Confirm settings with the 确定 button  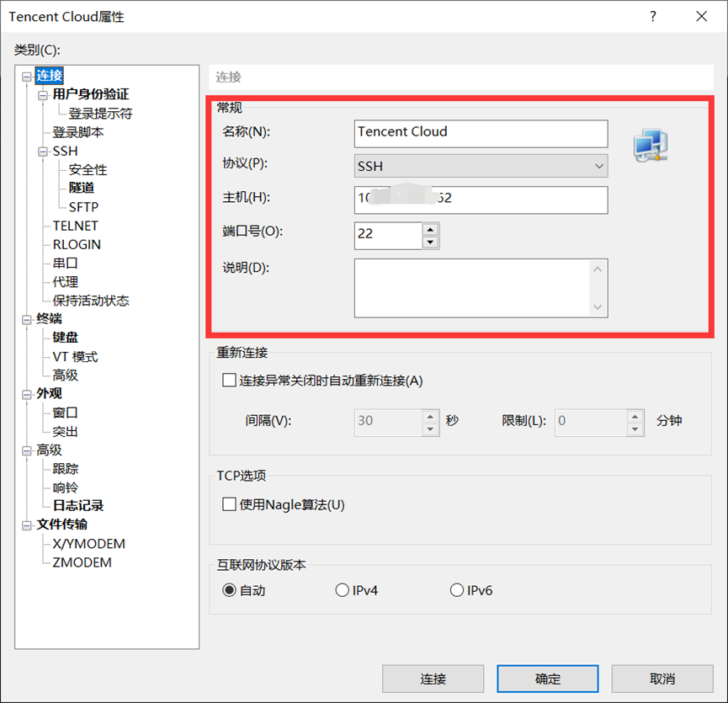pos(547,679)
